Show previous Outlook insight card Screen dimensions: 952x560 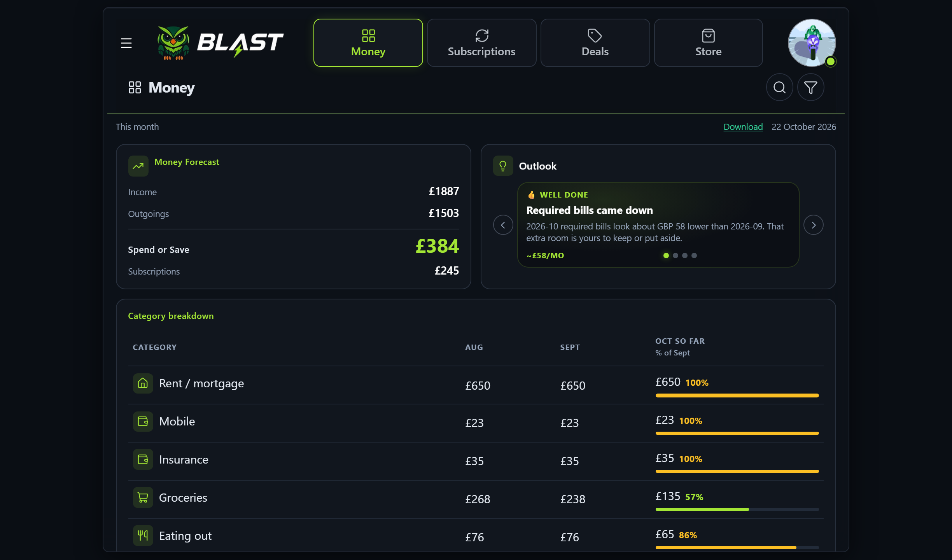(503, 225)
